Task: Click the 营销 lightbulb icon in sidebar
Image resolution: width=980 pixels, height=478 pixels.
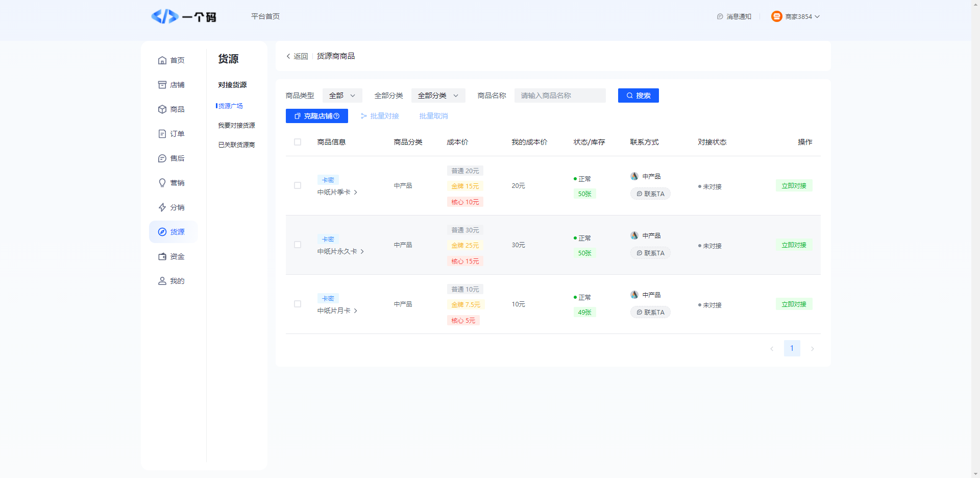Action: (x=162, y=183)
